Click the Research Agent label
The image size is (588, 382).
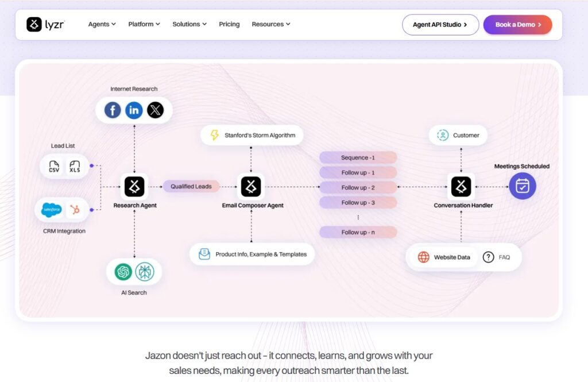(x=135, y=205)
